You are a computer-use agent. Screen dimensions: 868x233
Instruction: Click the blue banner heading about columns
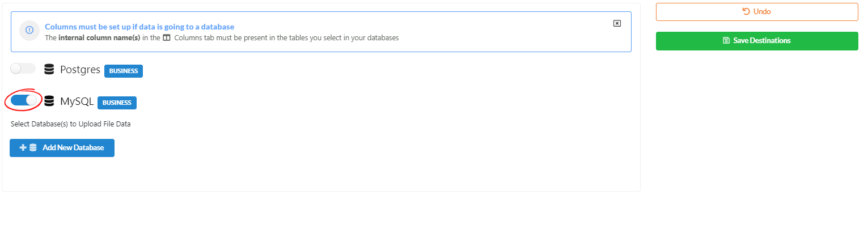pos(139,27)
